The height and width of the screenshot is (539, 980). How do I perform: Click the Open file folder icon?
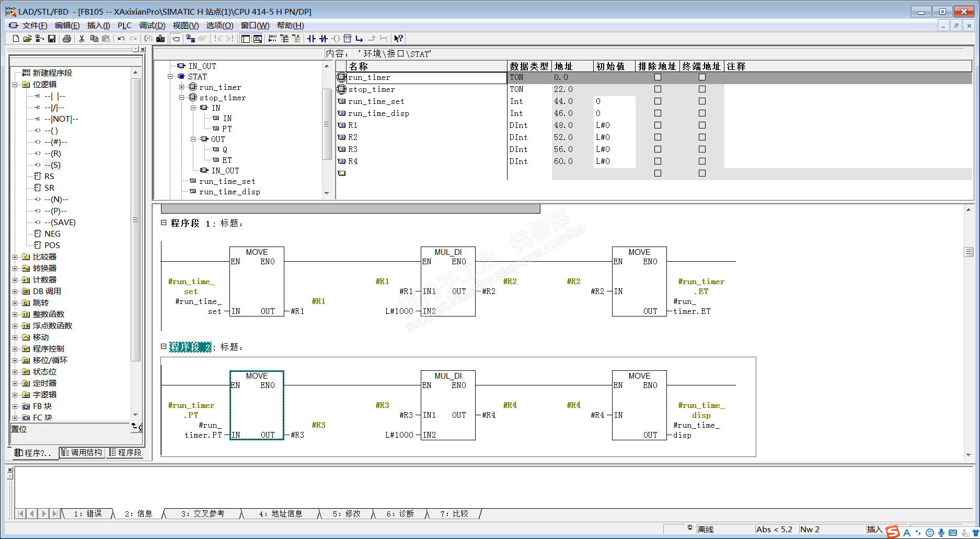click(27, 39)
